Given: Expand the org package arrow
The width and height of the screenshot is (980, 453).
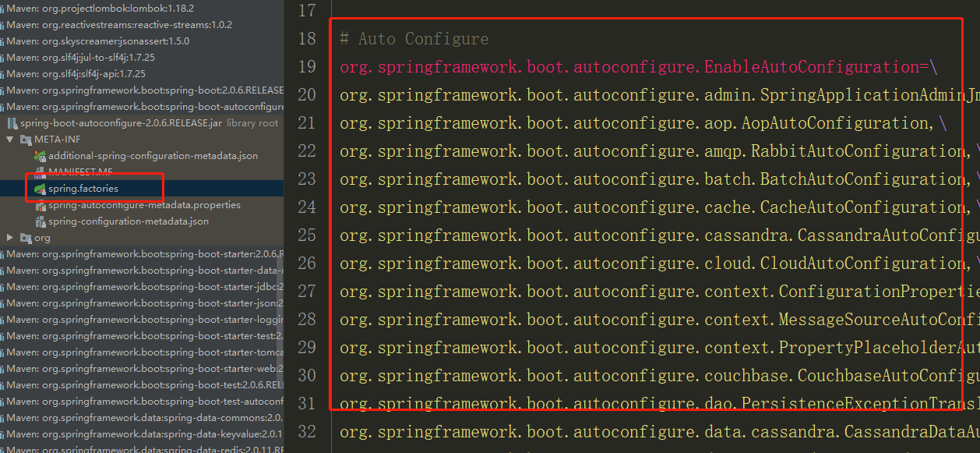Looking at the screenshot, I should 9,238.
